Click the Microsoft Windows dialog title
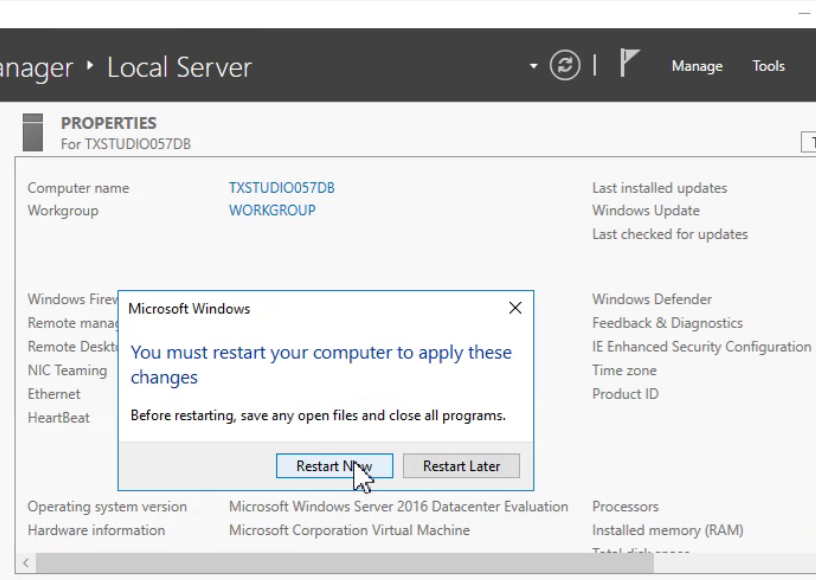The width and height of the screenshot is (816, 580). (x=189, y=309)
